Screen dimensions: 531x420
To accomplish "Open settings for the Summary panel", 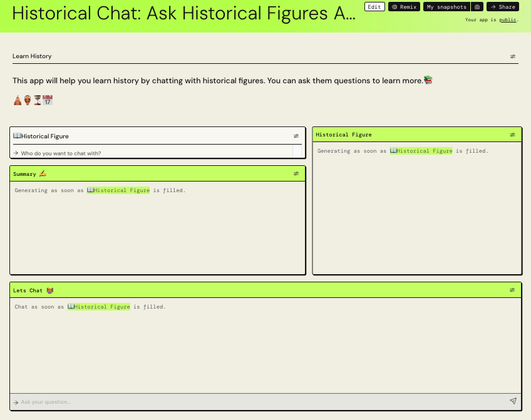I will coord(296,173).
